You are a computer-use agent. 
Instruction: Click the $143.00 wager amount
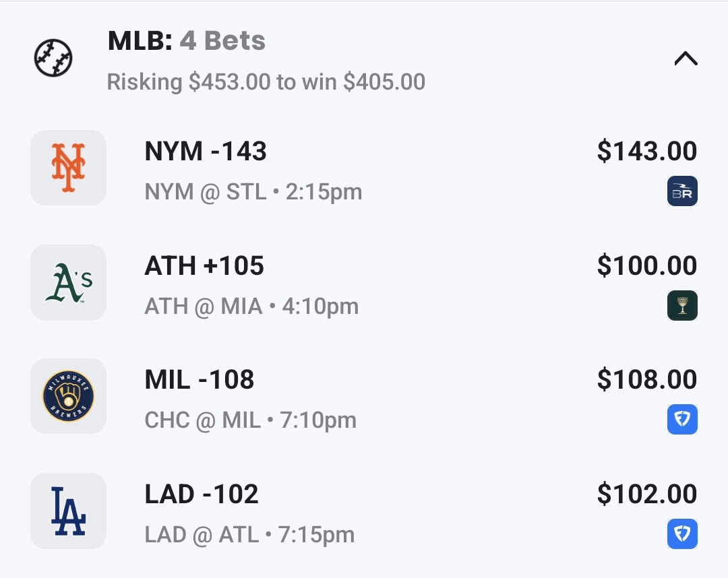[646, 152]
